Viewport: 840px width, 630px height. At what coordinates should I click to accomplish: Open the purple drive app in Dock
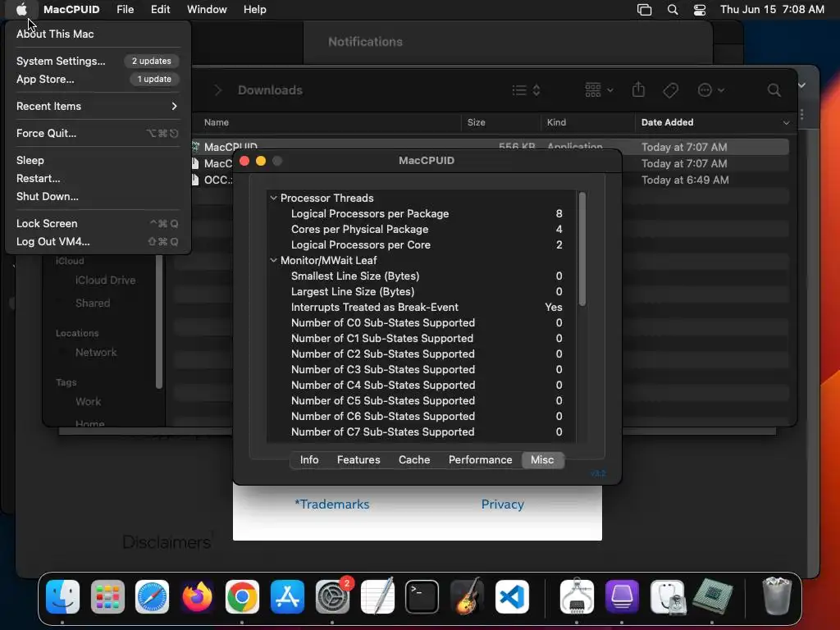tap(622, 596)
